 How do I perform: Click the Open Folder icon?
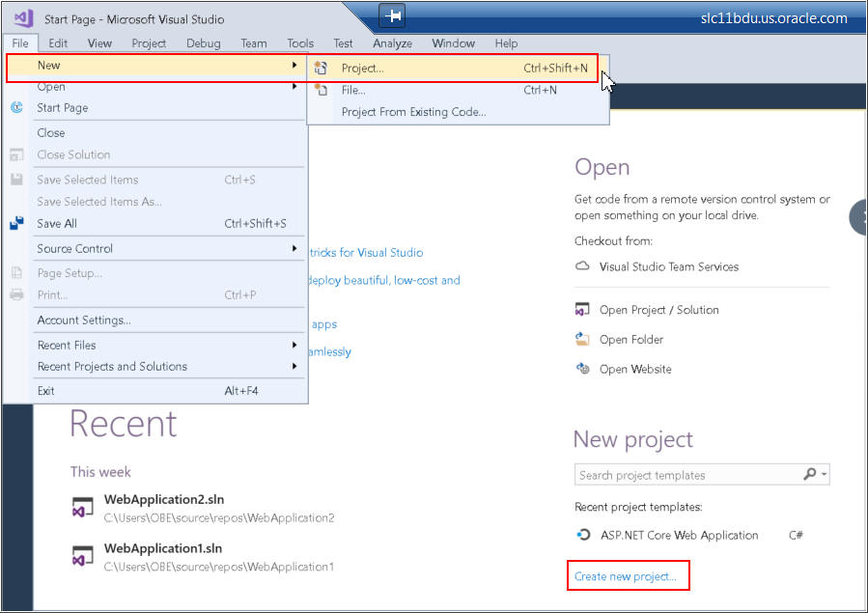click(582, 339)
